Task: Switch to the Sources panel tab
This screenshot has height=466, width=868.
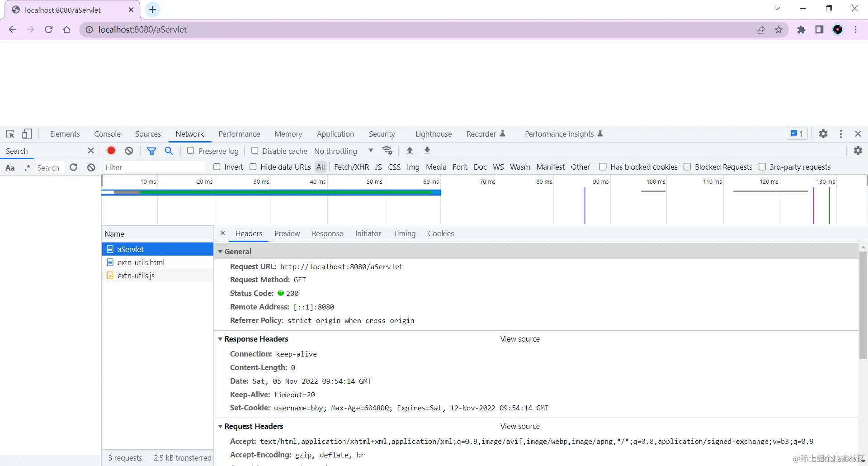Action: point(148,134)
